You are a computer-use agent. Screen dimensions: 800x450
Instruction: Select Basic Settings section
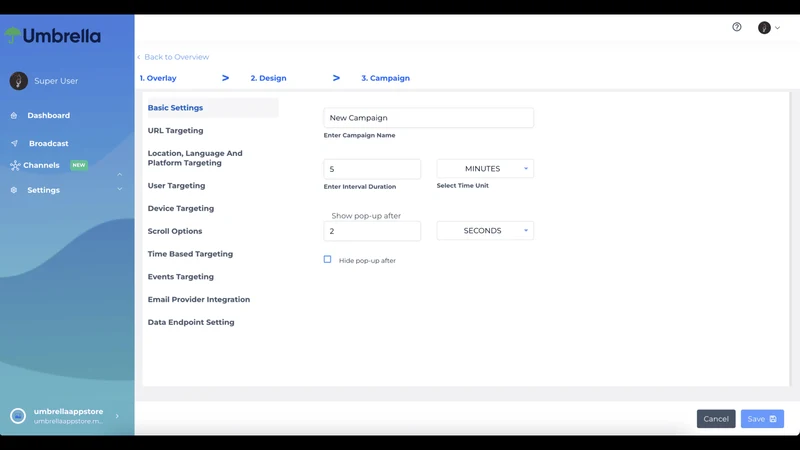tap(213, 108)
